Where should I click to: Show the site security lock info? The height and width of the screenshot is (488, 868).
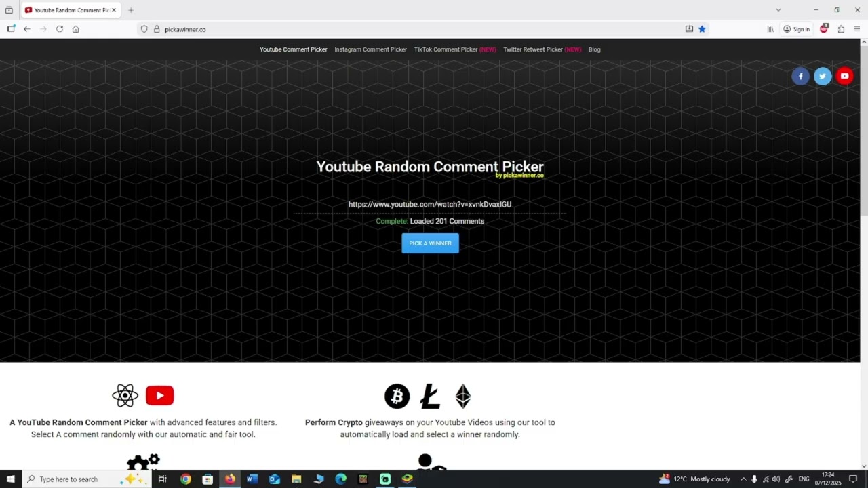(157, 29)
